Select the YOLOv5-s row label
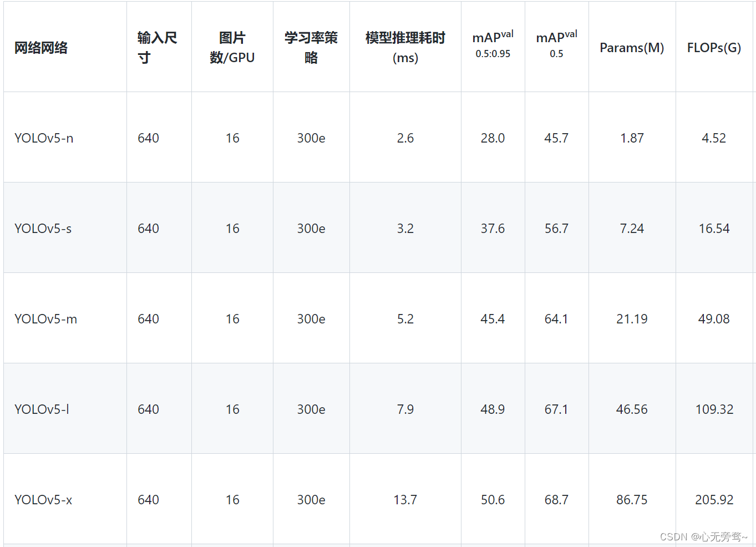This screenshot has width=756, height=547. (43, 229)
